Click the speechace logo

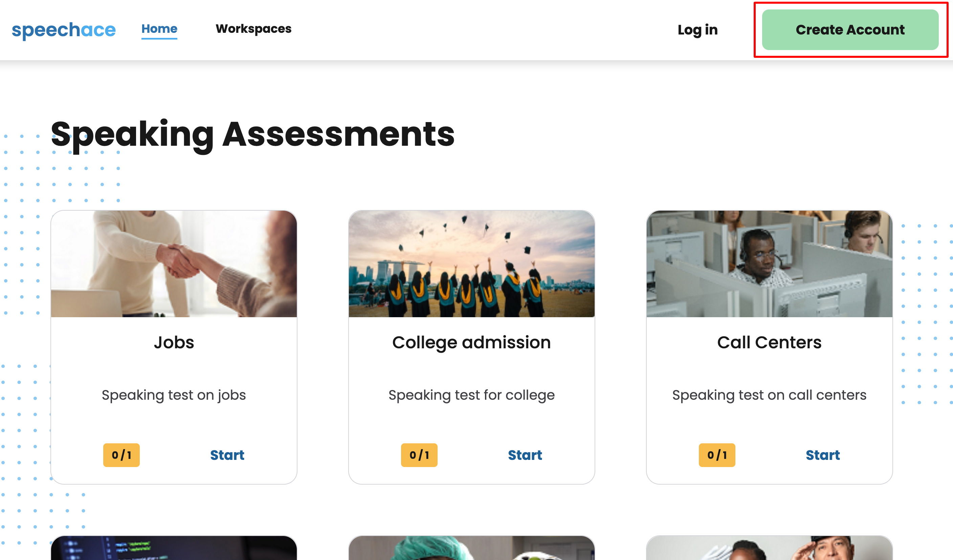(64, 30)
